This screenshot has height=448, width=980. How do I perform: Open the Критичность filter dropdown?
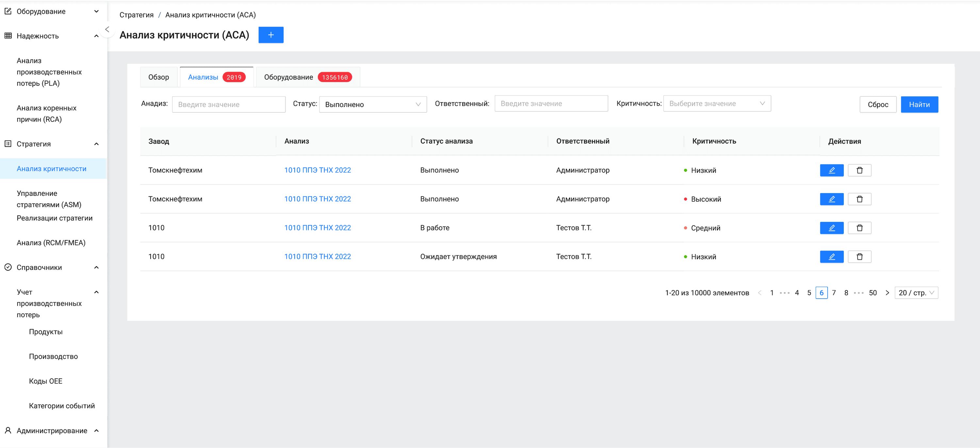click(717, 104)
